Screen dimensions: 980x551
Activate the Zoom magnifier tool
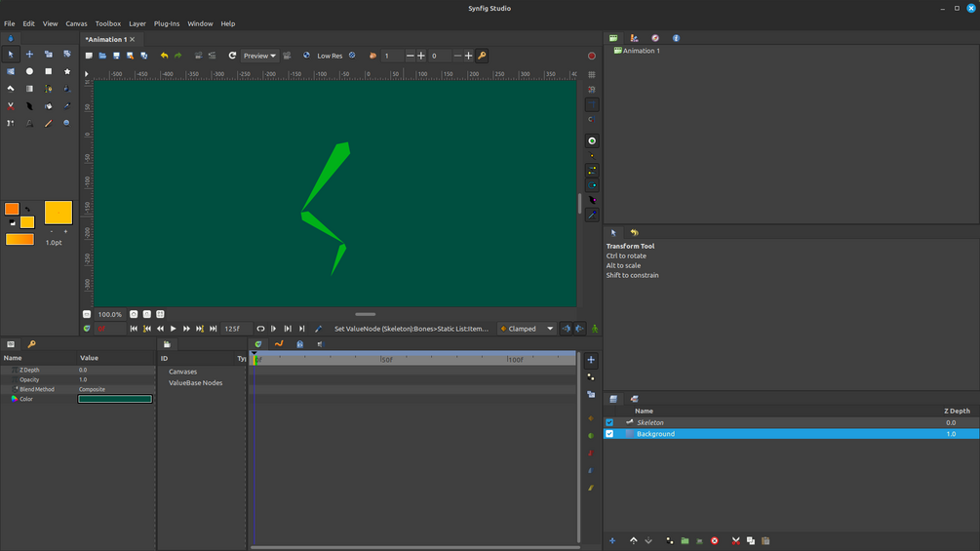pos(66,123)
